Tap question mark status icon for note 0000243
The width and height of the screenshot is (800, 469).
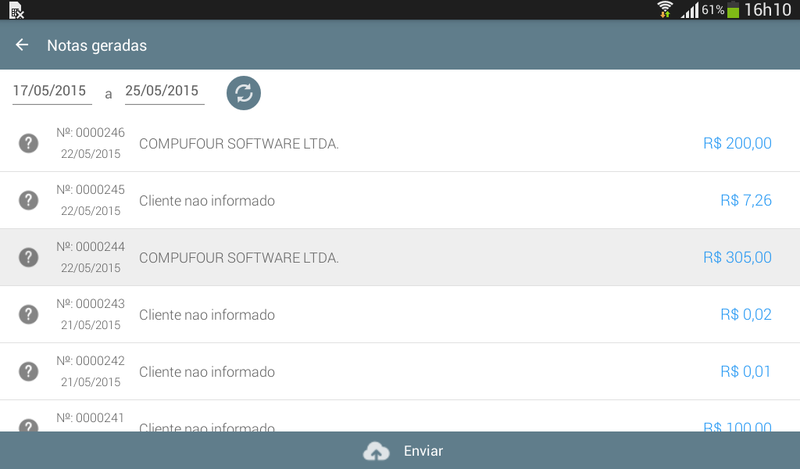(x=29, y=314)
